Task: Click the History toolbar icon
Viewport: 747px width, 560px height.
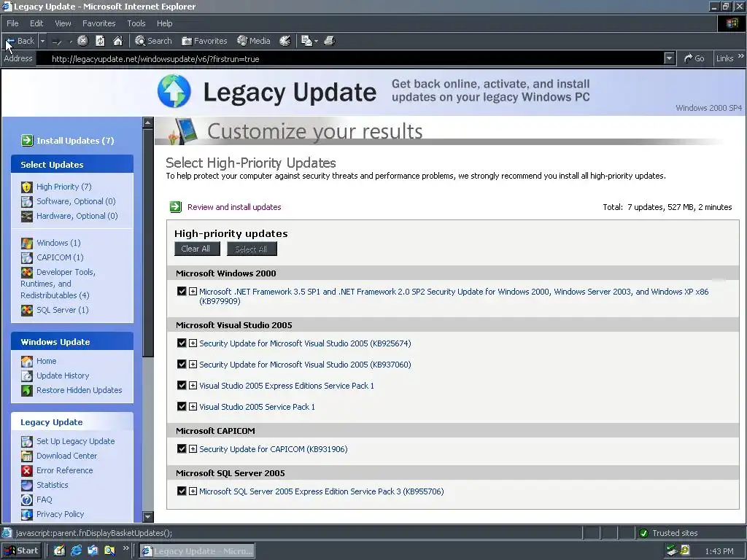Action: [285, 41]
